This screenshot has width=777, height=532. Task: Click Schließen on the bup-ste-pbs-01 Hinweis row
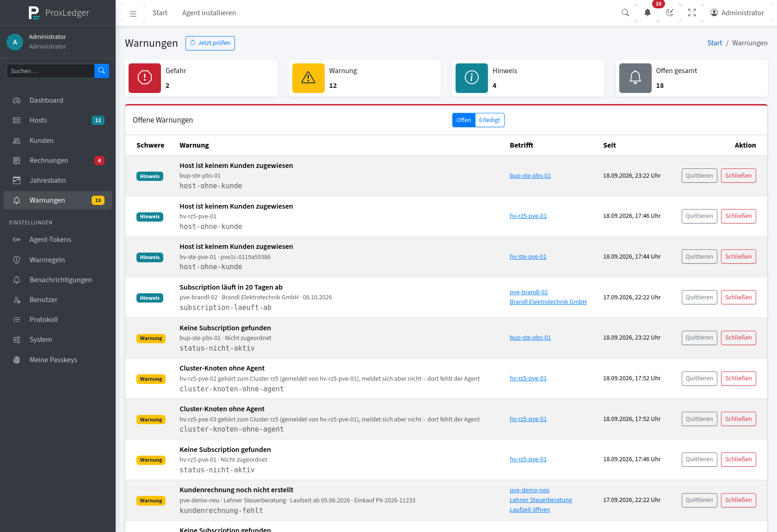[x=739, y=176]
